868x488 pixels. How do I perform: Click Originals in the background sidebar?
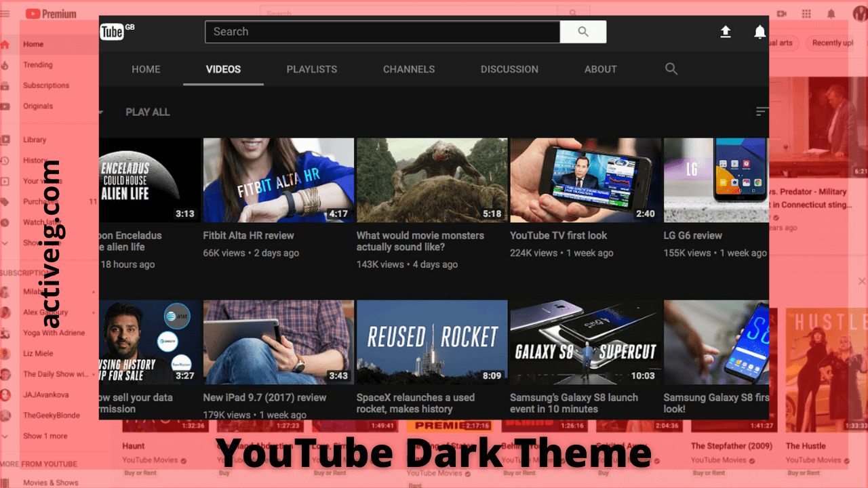coord(38,106)
